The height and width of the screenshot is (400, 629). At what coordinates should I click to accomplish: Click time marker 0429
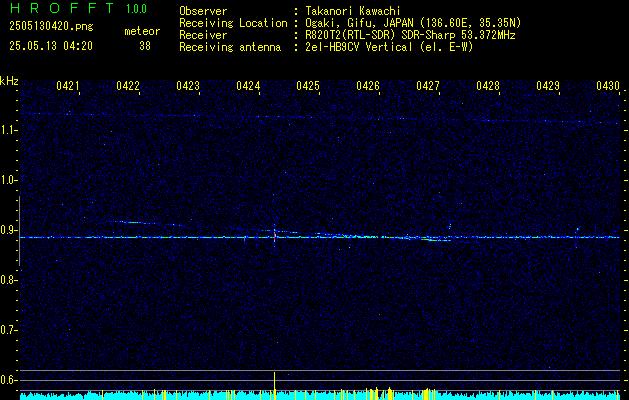click(x=548, y=85)
